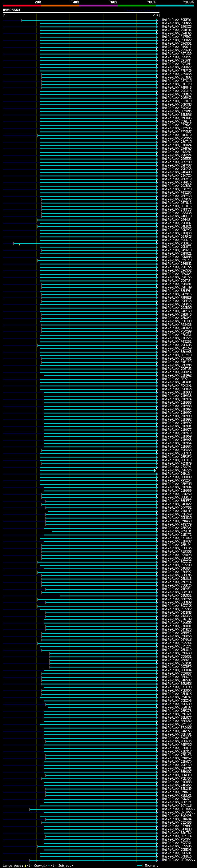Open hit UniRef100_Q4YRS5
Image resolution: width=197 pixels, height=868 pixels.
coord(177,630)
